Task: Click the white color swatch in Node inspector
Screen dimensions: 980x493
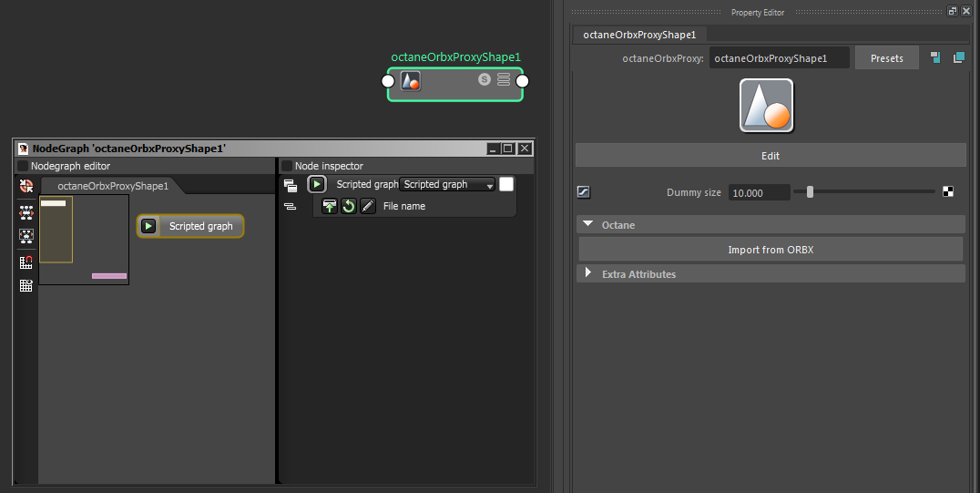Action: tap(506, 184)
